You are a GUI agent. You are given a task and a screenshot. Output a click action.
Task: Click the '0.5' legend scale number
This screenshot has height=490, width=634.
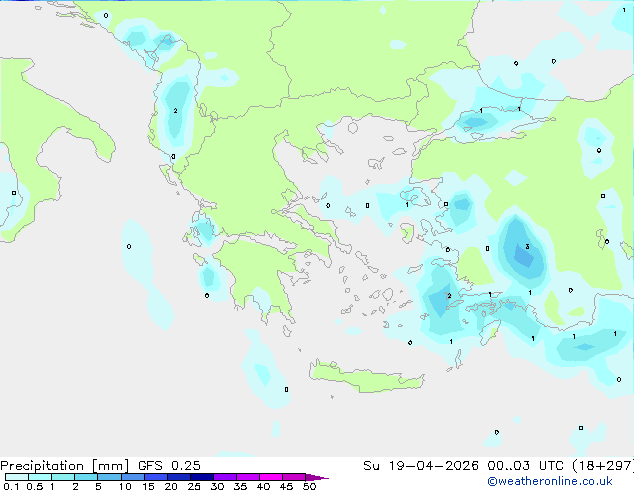click(x=35, y=486)
